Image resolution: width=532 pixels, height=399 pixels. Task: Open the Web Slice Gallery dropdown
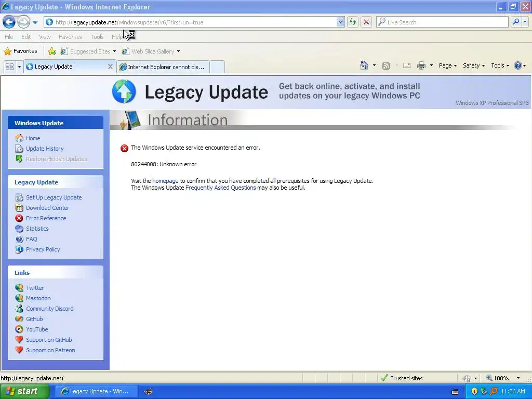[x=151, y=51]
